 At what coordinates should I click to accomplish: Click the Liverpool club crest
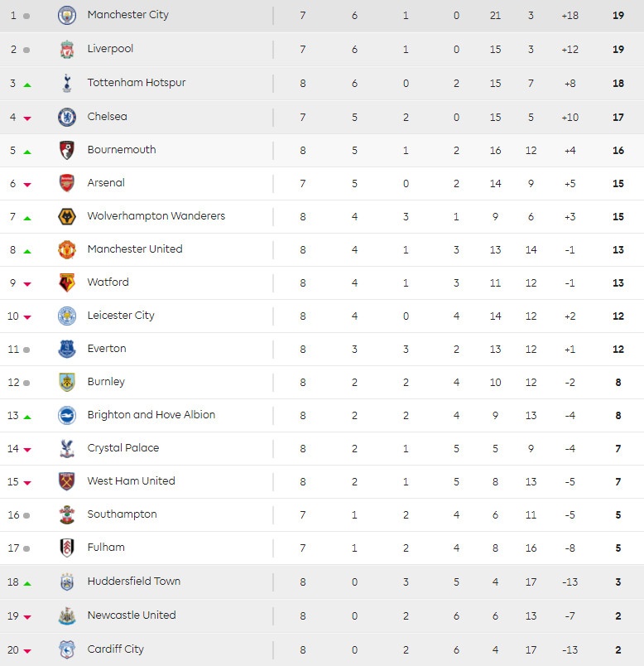click(x=67, y=49)
